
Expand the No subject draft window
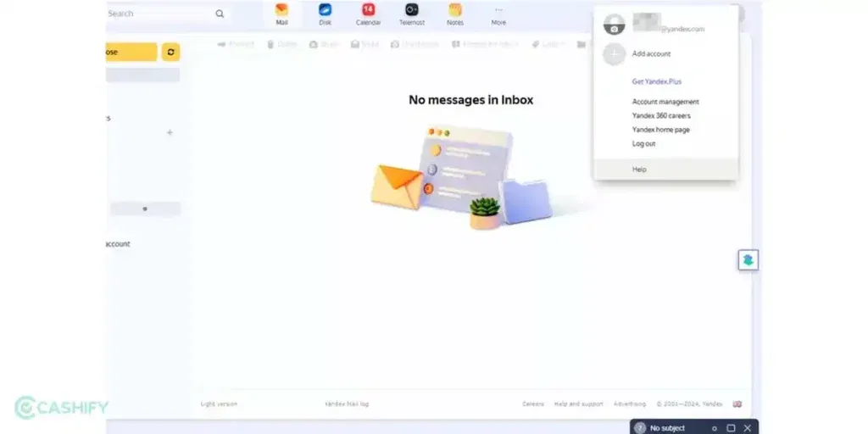tap(731, 428)
